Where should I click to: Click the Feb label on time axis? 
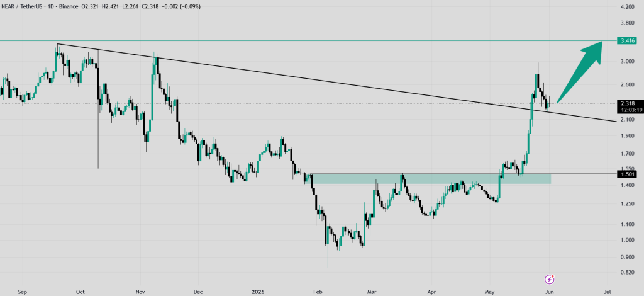point(317,292)
